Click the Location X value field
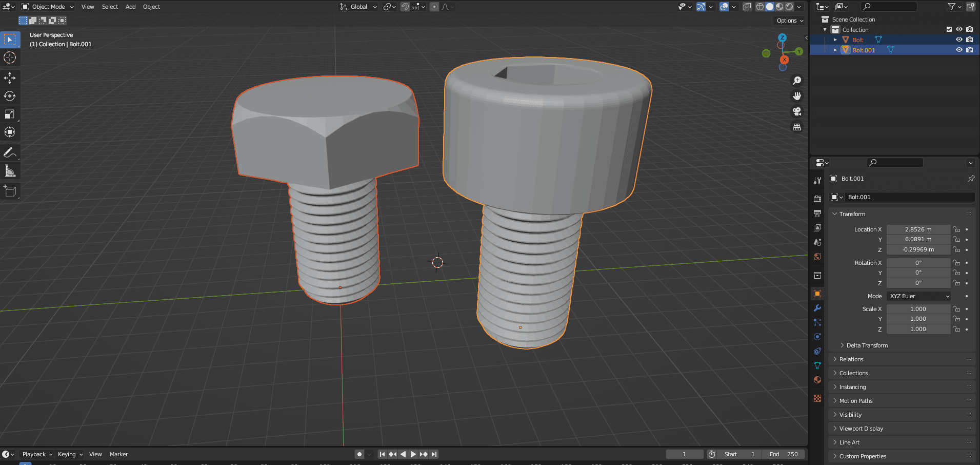 918,229
